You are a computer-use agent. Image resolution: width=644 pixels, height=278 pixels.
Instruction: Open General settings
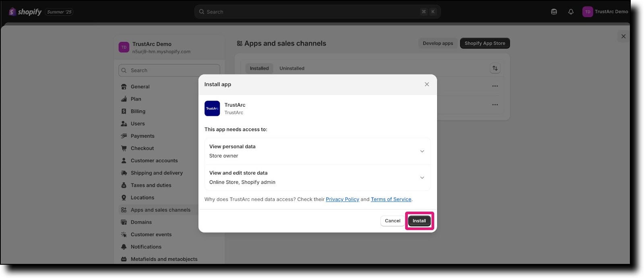(x=140, y=86)
